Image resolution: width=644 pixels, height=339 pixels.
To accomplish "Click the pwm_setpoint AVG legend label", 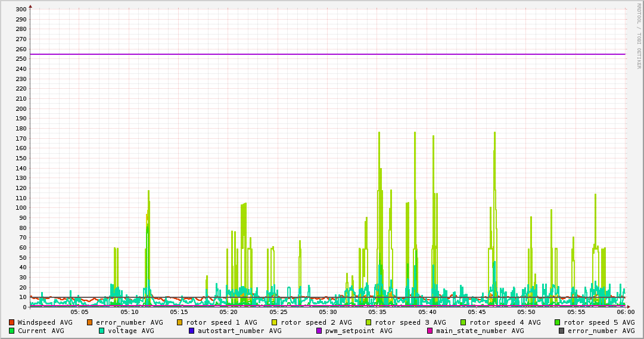I will [x=359, y=331].
